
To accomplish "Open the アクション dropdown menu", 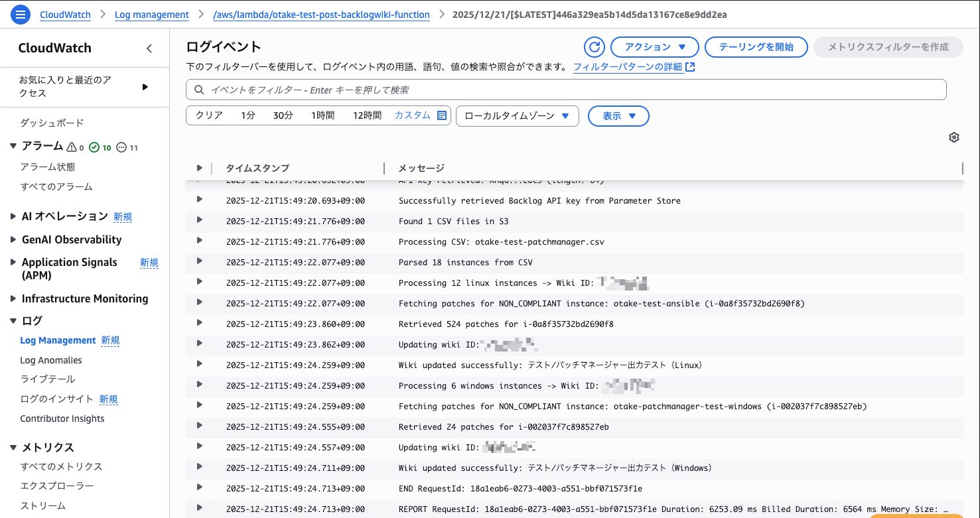I will (654, 47).
